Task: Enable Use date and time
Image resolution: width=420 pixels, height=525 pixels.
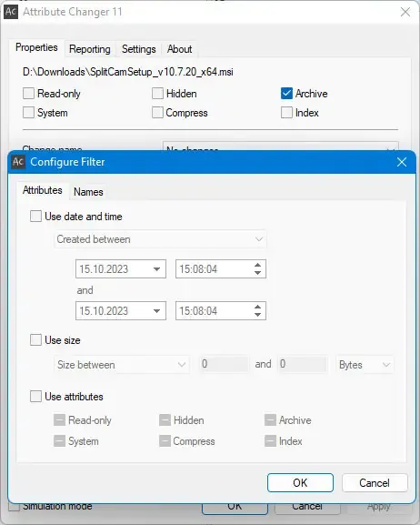Action: [35, 217]
